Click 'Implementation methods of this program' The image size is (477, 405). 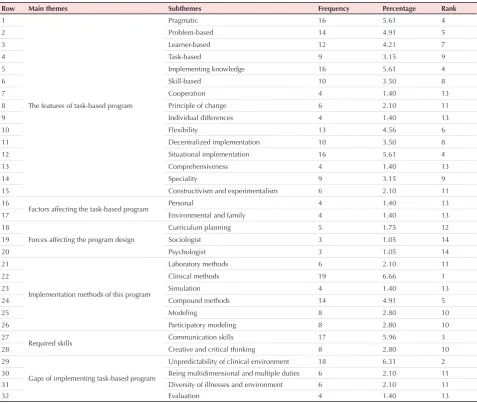pos(89,295)
